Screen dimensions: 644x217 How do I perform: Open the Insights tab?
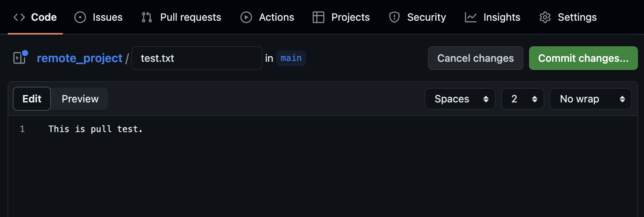click(x=501, y=17)
